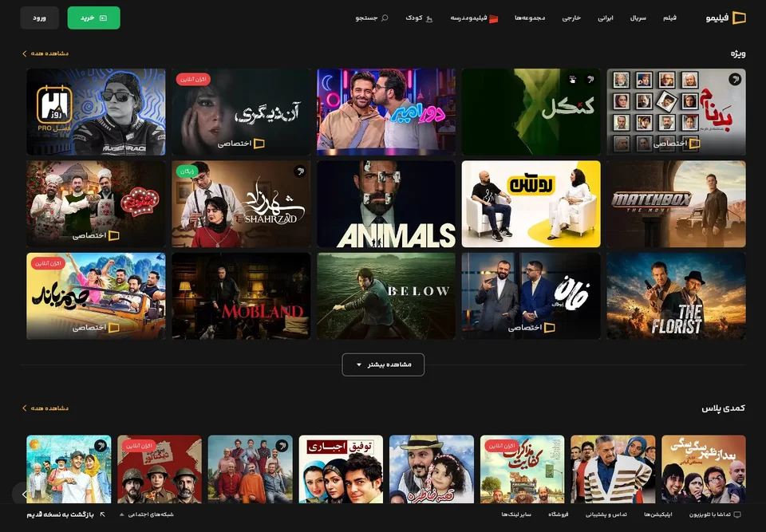
Task: Click the audio-description badge on بدنام thumbnail
Action: coord(735,79)
